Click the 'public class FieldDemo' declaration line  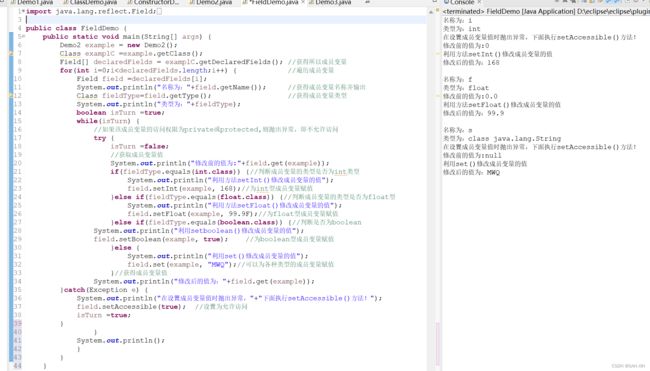click(x=76, y=28)
